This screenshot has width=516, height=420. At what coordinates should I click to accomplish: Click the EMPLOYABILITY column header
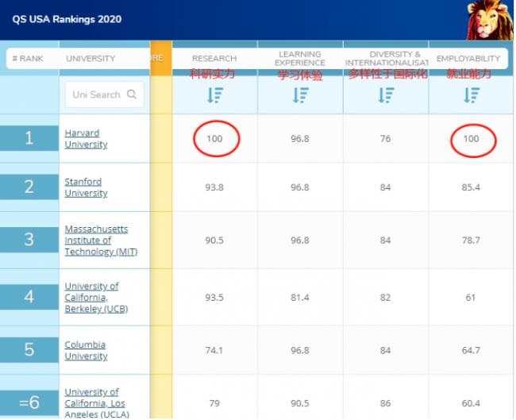[x=468, y=59]
